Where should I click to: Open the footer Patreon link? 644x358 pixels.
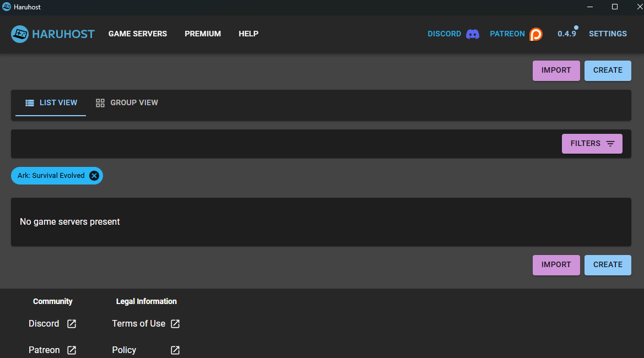pos(44,350)
